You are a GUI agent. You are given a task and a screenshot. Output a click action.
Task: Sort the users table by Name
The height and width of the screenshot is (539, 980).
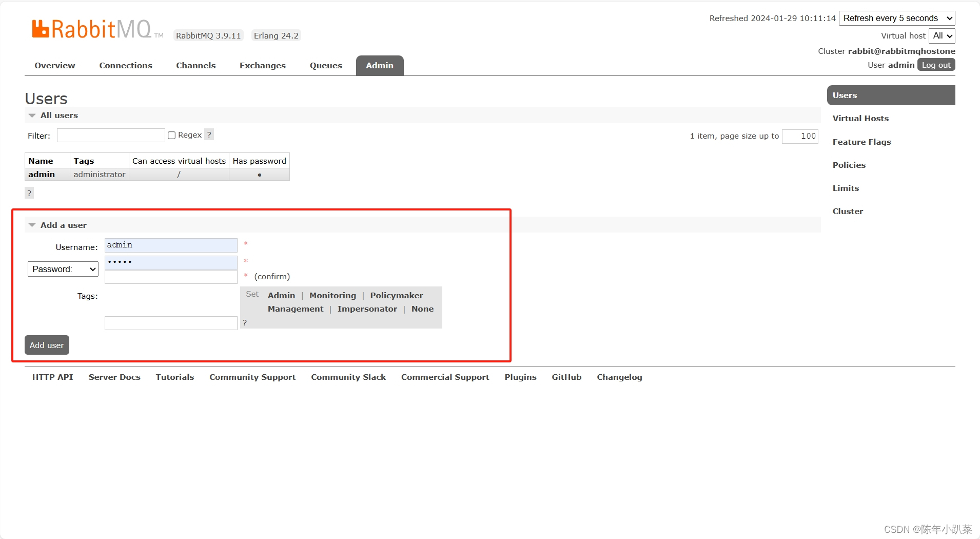[41, 161]
